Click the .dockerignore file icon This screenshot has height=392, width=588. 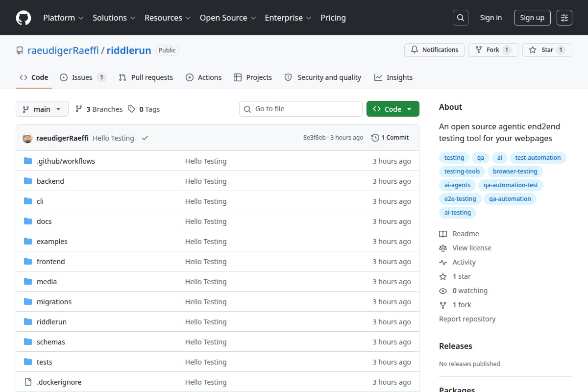click(28, 382)
